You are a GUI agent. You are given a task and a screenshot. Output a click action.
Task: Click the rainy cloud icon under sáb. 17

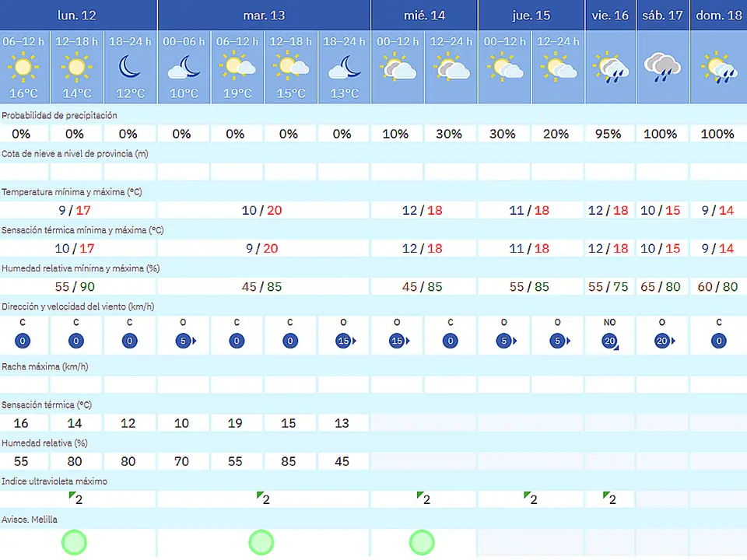[x=662, y=68]
